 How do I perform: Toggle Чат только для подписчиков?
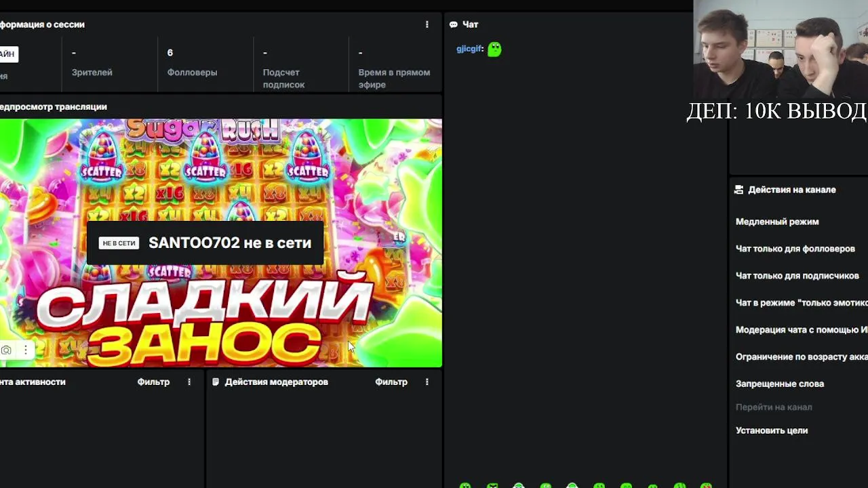(x=797, y=276)
